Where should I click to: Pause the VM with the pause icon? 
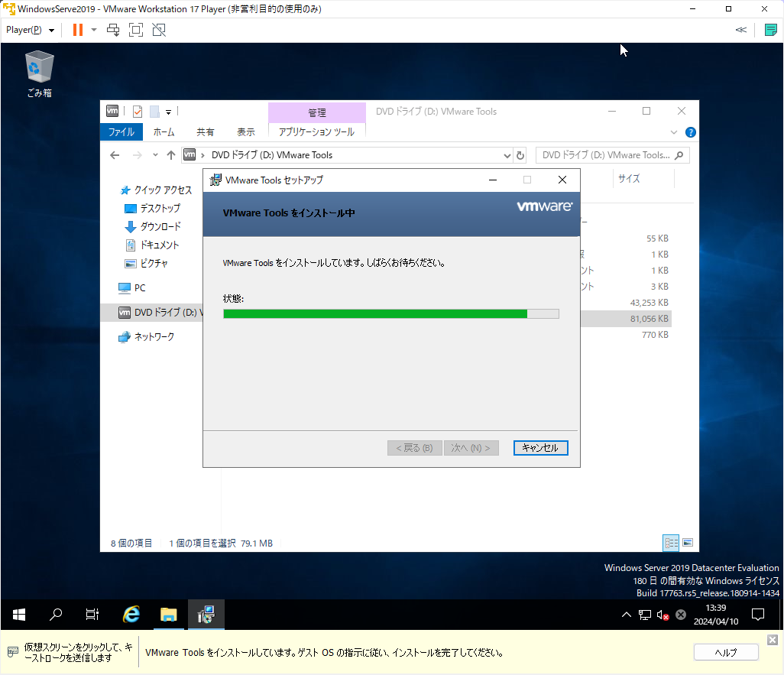(x=77, y=30)
